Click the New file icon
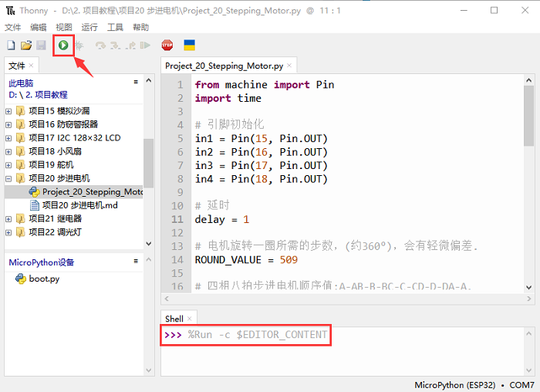This screenshot has height=392, width=540. [11, 46]
